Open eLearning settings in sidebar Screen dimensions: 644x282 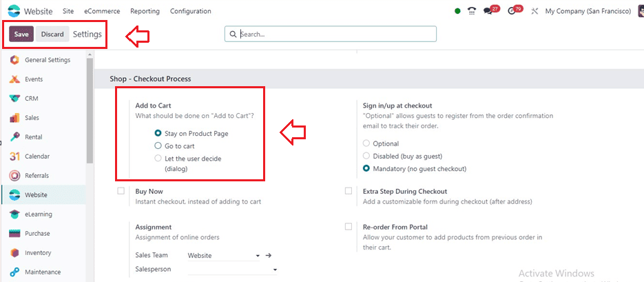click(x=38, y=214)
